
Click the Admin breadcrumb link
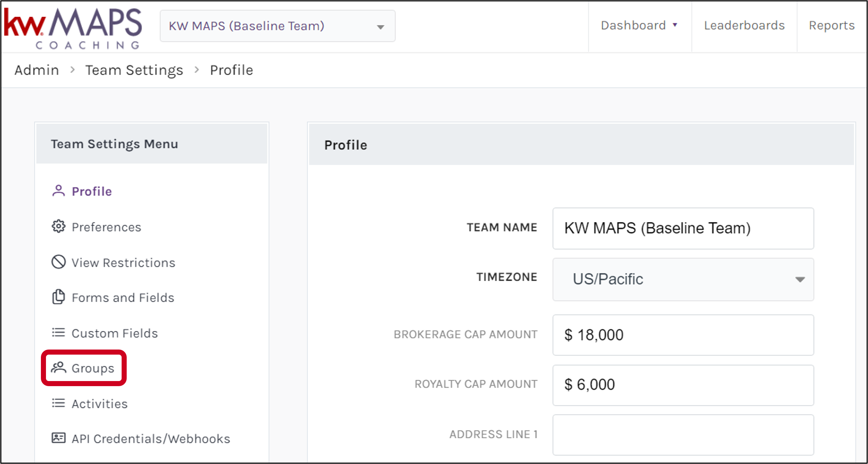point(37,70)
